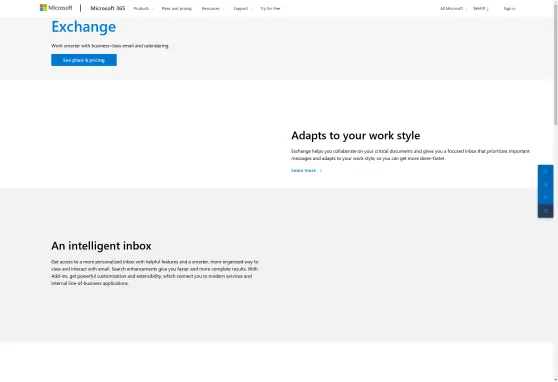Click the See plans & pricing button
This screenshot has width=558, height=382.
84,60
